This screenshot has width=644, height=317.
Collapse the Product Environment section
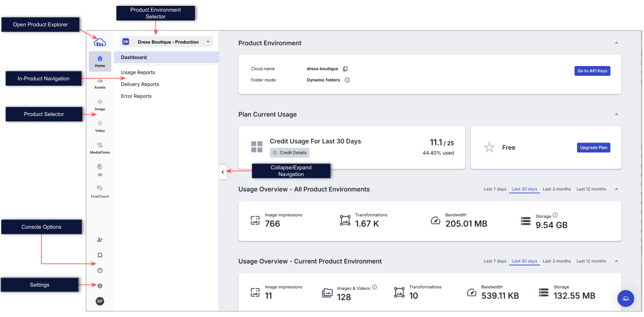tap(616, 43)
